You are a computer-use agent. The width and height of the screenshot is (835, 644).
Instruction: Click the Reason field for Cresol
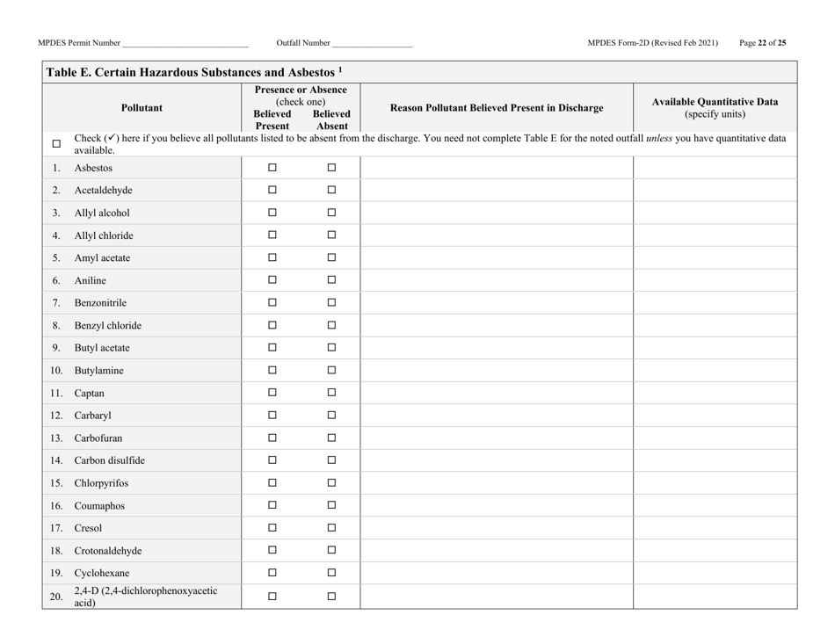tap(497, 528)
